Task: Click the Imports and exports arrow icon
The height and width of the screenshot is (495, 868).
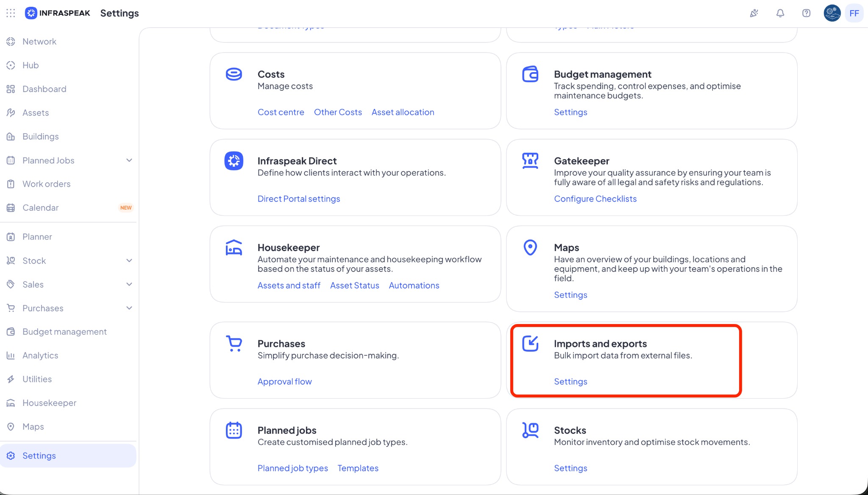Action: [530, 343]
